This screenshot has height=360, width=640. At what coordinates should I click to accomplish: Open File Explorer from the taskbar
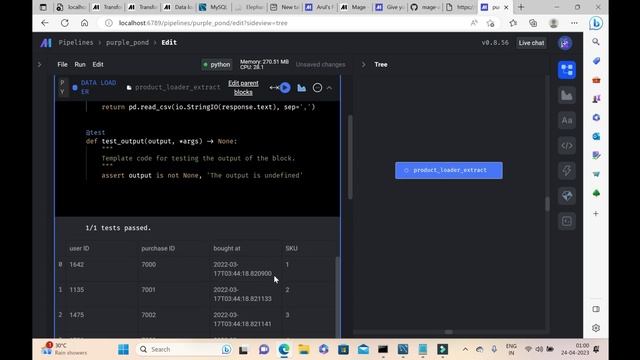tap(304, 349)
